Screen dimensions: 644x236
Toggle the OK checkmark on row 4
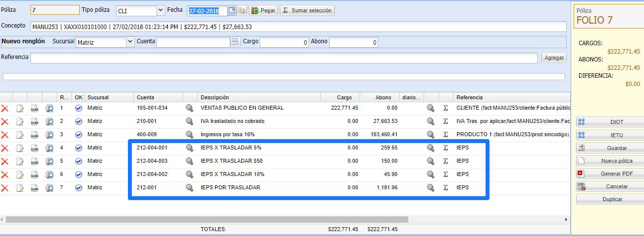(x=79, y=148)
